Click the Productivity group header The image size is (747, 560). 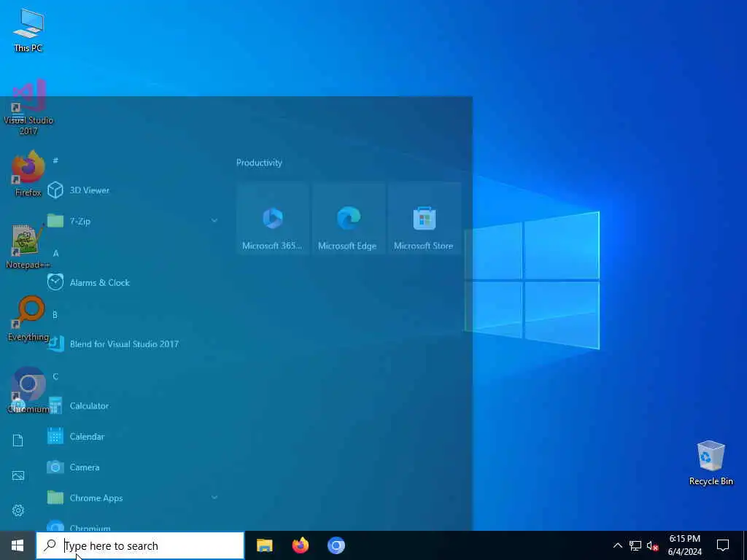tap(259, 163)
